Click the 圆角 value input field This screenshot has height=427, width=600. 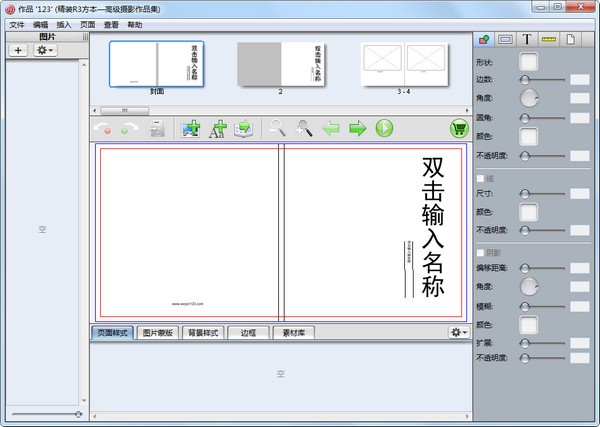click(x=580, y=118)
